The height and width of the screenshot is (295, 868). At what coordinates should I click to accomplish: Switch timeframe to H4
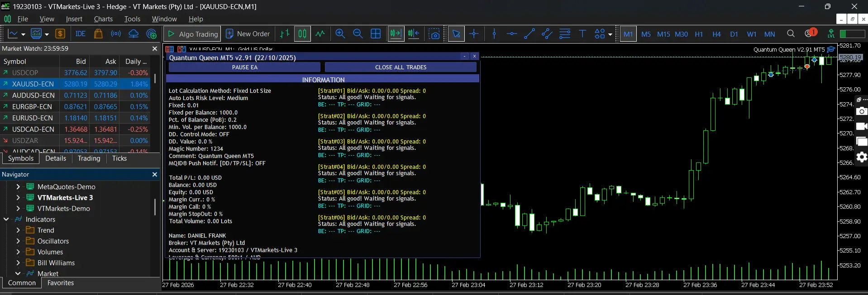716,34
